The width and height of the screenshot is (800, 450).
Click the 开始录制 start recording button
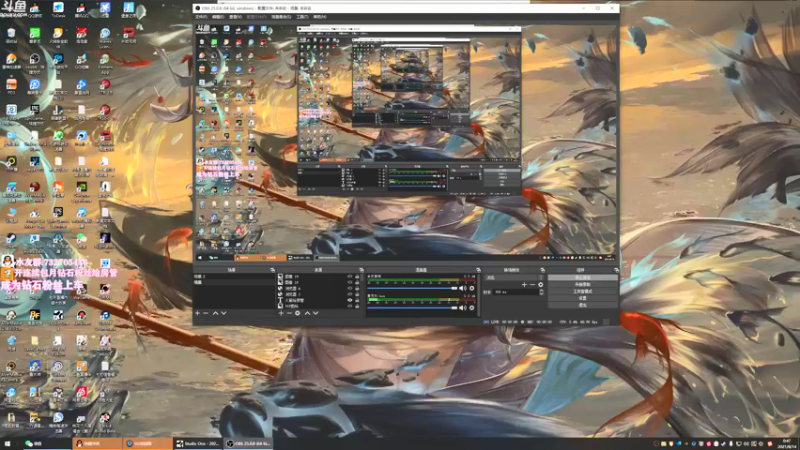coord(583,284)
